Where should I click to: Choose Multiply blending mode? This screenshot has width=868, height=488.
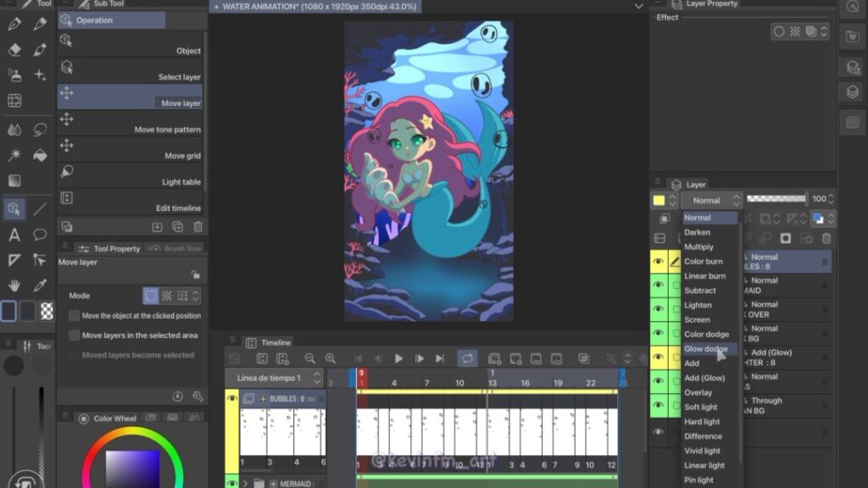[x=698, y=247]
